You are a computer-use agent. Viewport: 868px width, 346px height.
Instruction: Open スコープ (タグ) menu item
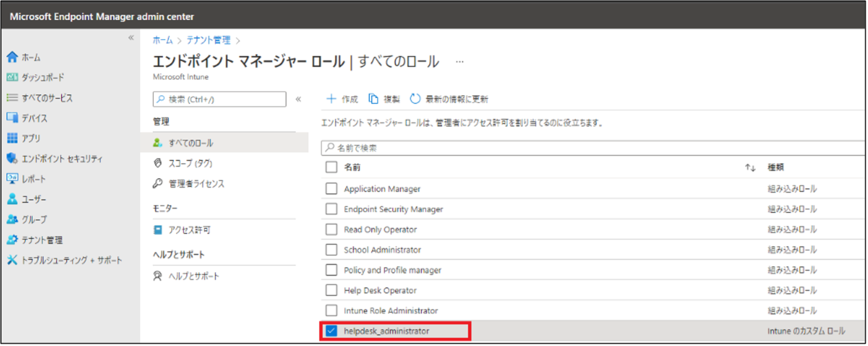click(224, 163)
